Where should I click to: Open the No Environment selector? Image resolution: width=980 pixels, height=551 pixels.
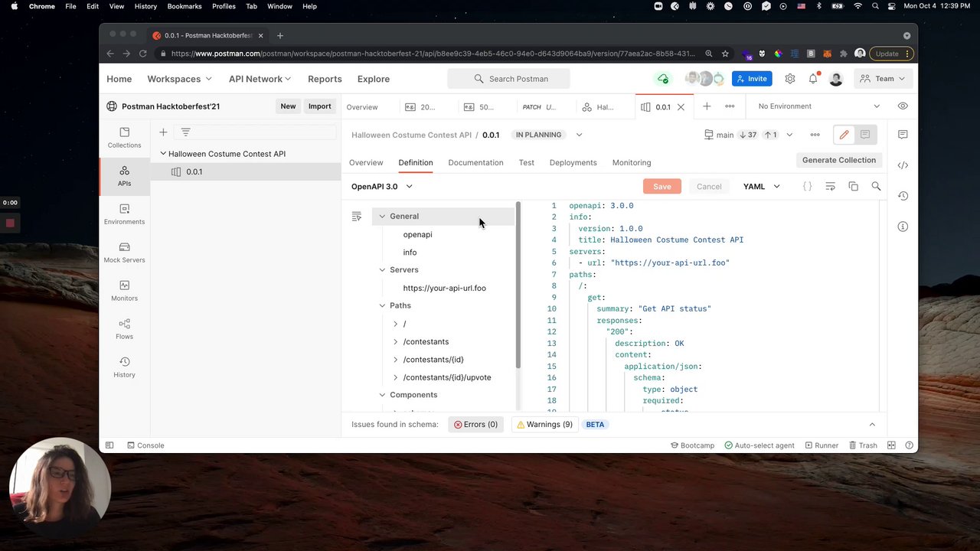coord(819,106)
